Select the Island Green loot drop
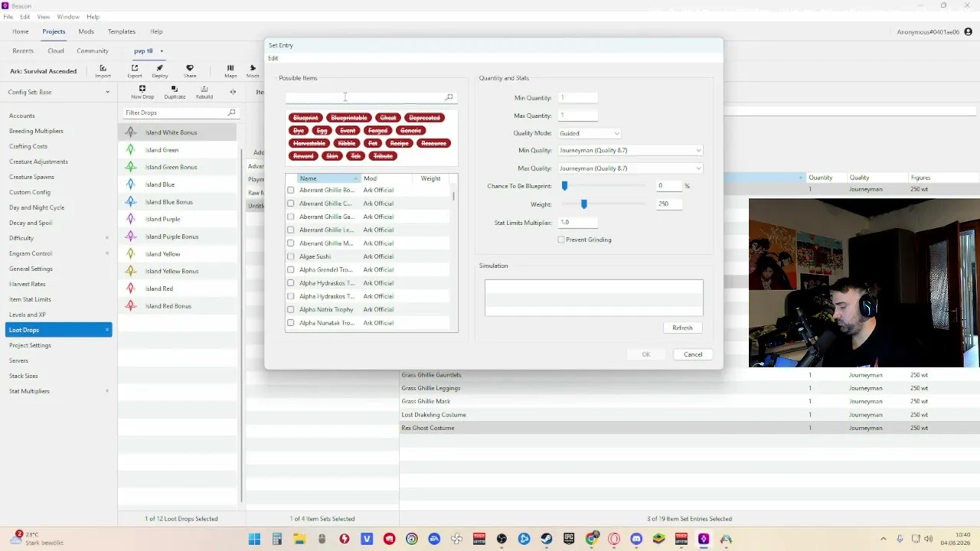The image size is (980, 551). [x=177, y=150]
